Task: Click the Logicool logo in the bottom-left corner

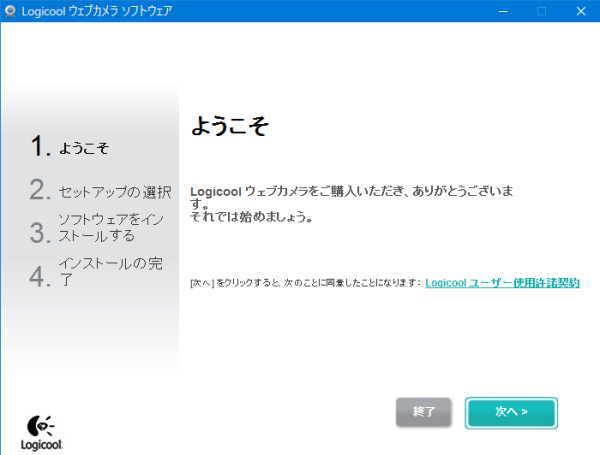Action: click(x=38, y=430)
